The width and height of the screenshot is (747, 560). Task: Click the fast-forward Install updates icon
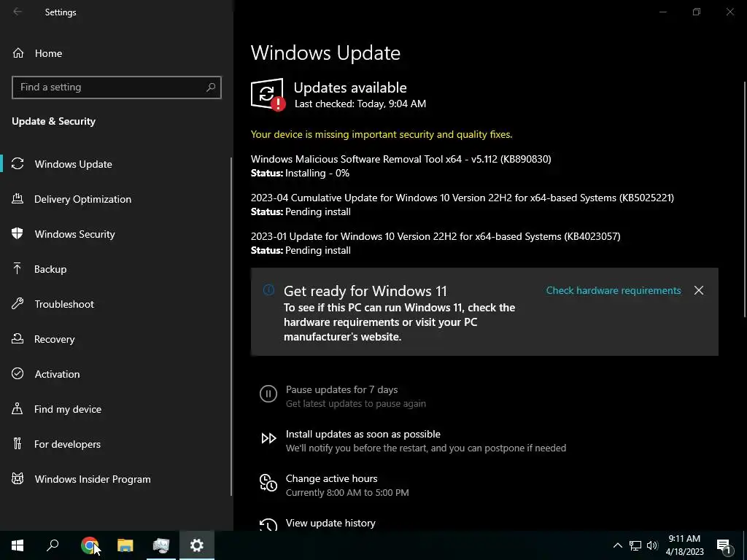pos(268,438)
